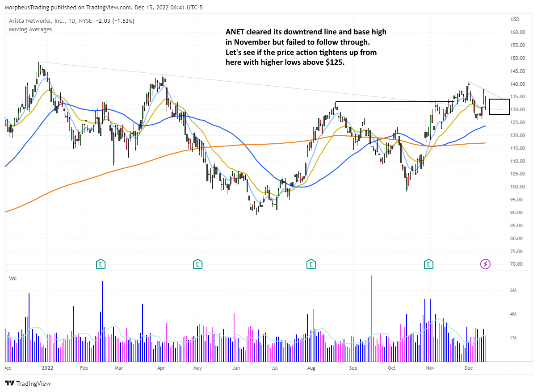Click the Apr label on time axis
The height and width of the screenshot is (392, 537).
pyautogui.click(x=161, y=368)
